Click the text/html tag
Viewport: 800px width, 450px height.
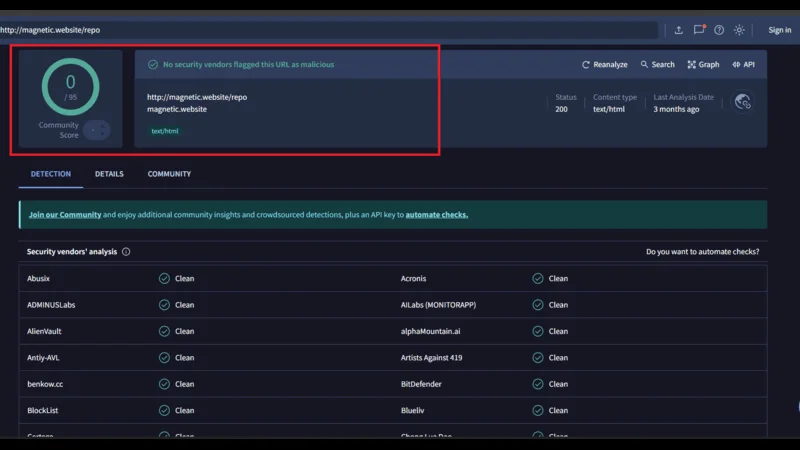click(x=165, y=131)
